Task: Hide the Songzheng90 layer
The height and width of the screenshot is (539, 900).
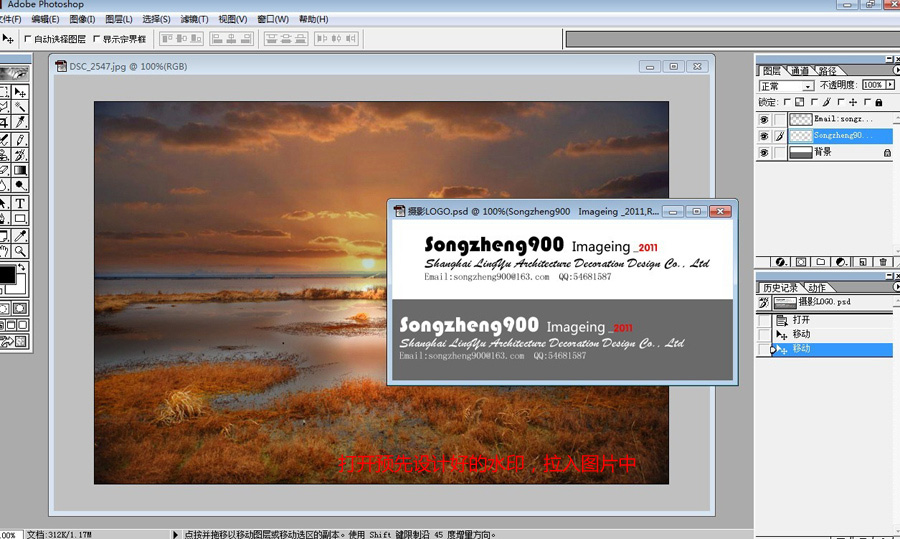Action: point(763,136)
